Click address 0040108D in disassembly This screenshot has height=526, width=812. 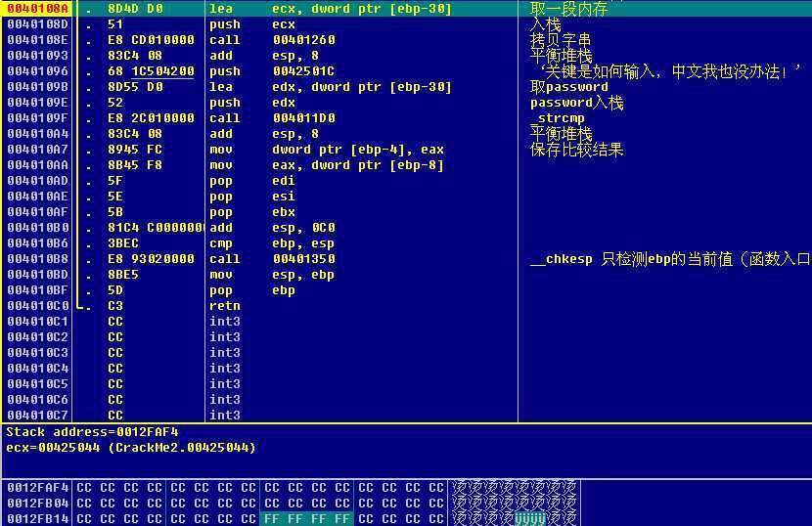tap(37, 24)
